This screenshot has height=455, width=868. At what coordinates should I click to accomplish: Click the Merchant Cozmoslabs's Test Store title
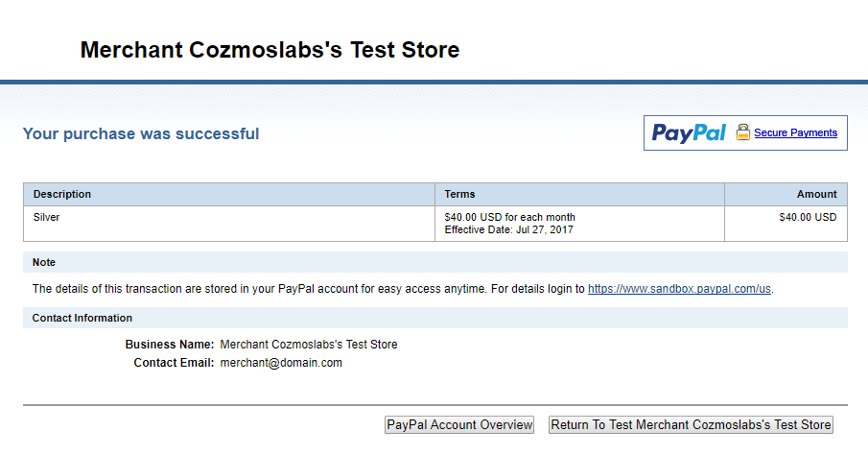[270, 49]
